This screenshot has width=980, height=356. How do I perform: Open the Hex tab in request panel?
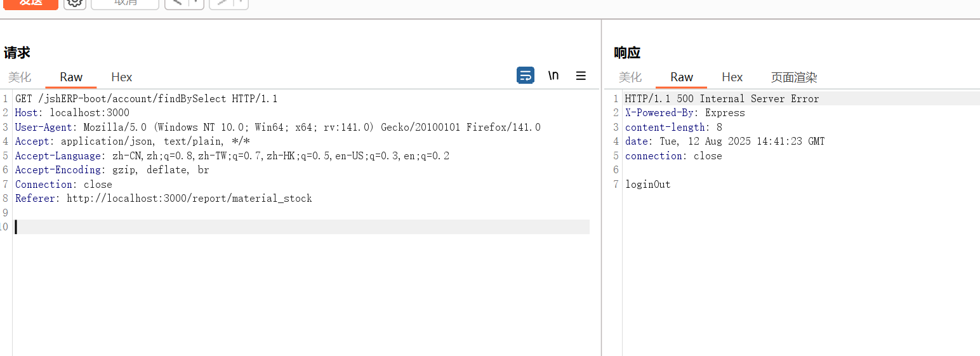(121, 77)
